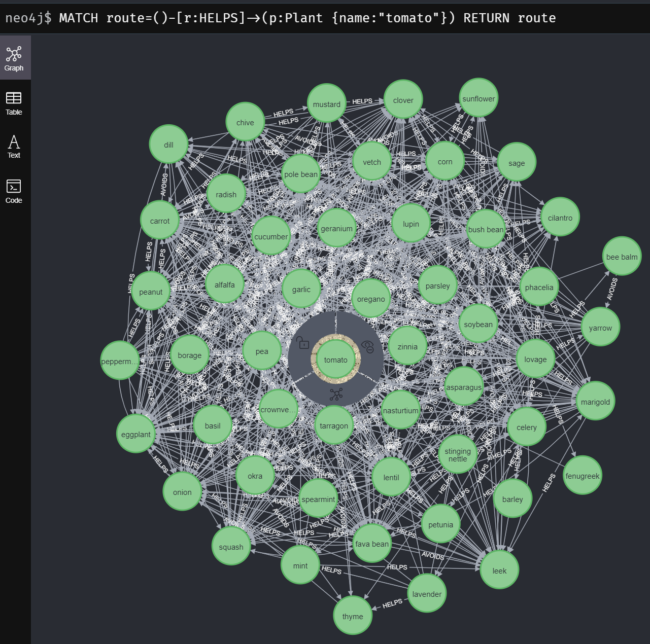Select the truncated crownve… node
The width and height of the screenshot is (650, 644).
pyautogui.click(x=278, y=410)
